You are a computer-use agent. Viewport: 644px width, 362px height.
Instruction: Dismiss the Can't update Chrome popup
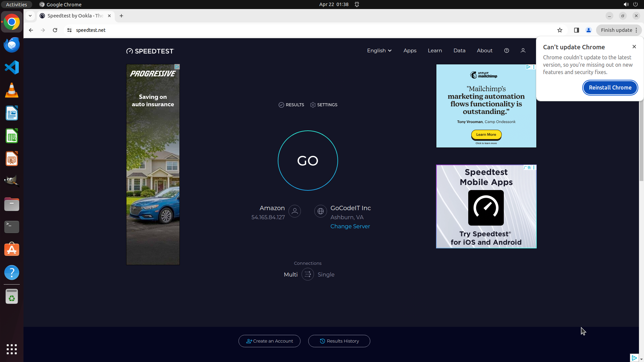[634, 47]
